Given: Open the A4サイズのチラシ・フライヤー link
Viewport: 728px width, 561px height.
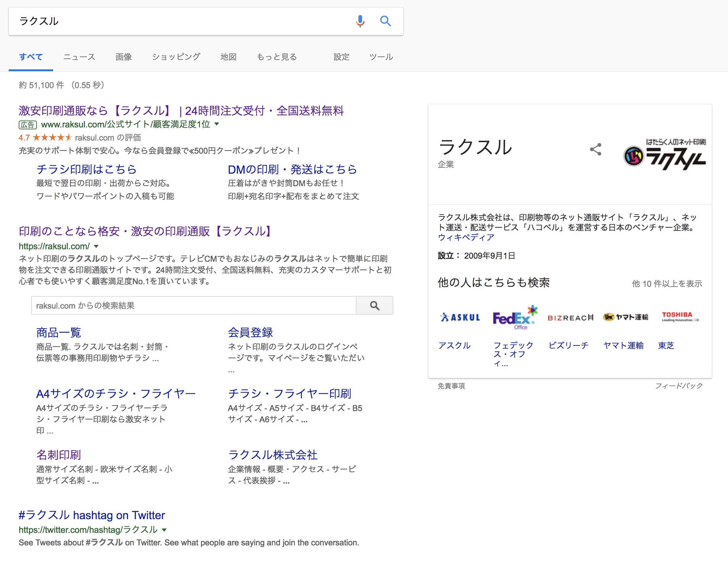Looking at the screenshot, I should tap(116, 394).
